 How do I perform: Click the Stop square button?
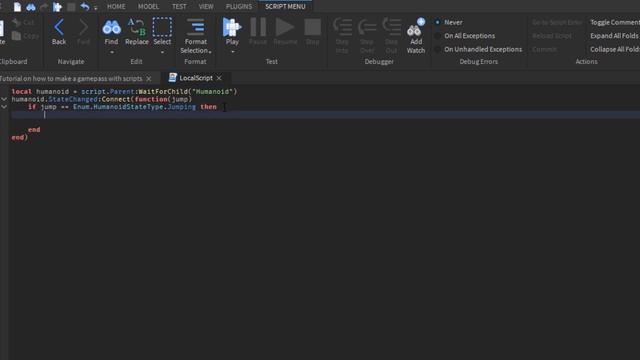tap(313, 27)
